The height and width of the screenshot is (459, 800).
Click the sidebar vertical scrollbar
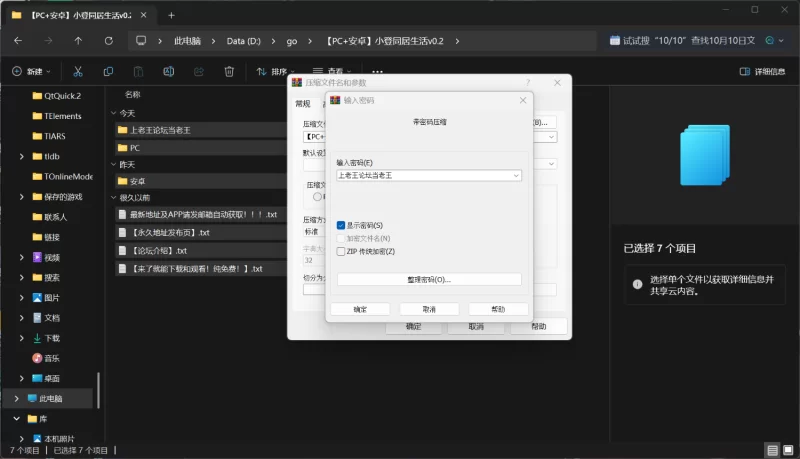(x=98, y=390)
